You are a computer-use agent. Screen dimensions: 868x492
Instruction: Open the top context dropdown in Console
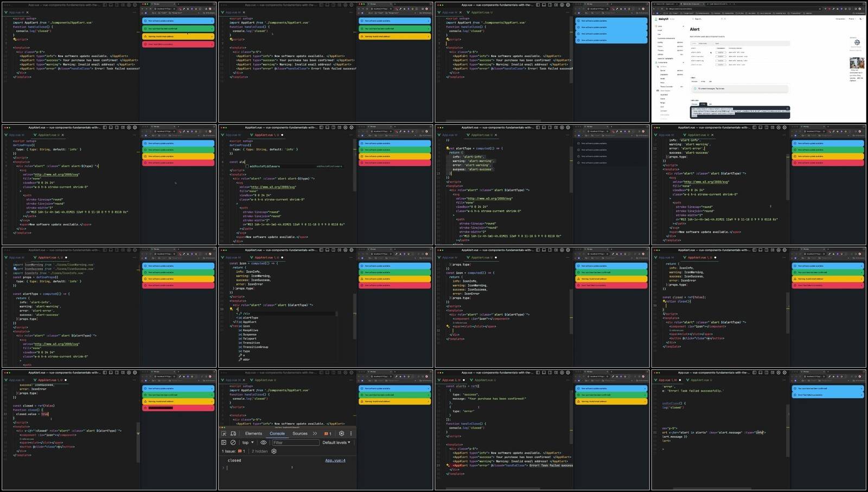tap(248, 443)
